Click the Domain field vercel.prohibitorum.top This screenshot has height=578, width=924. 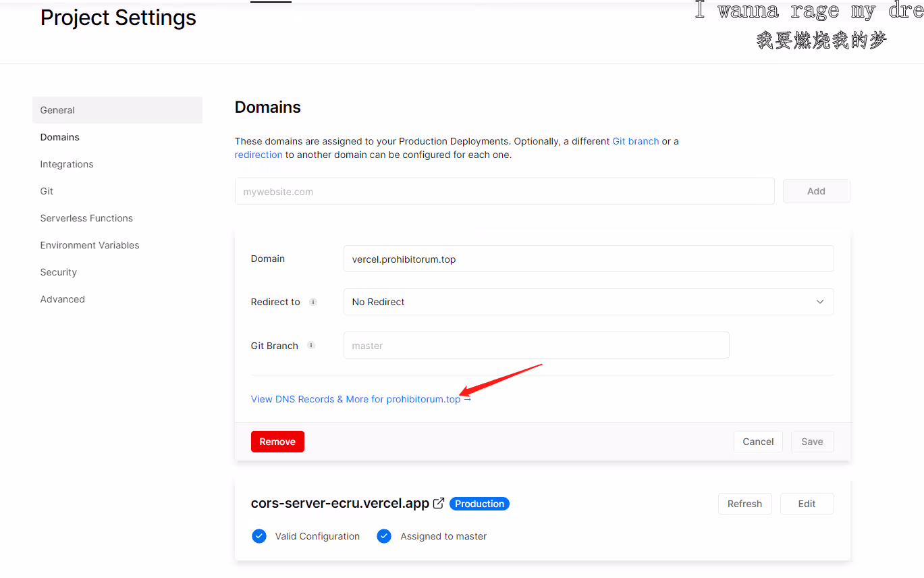[x=589, y=259]
